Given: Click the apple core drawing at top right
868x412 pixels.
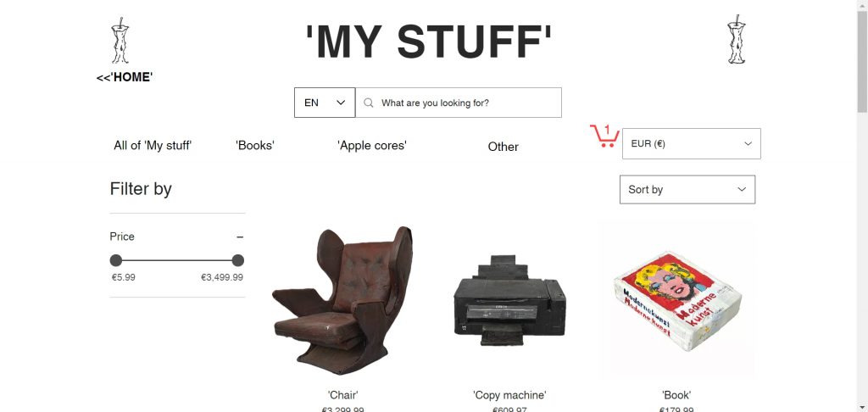Looking at the screenshot, I should click(x=736, y=39).
